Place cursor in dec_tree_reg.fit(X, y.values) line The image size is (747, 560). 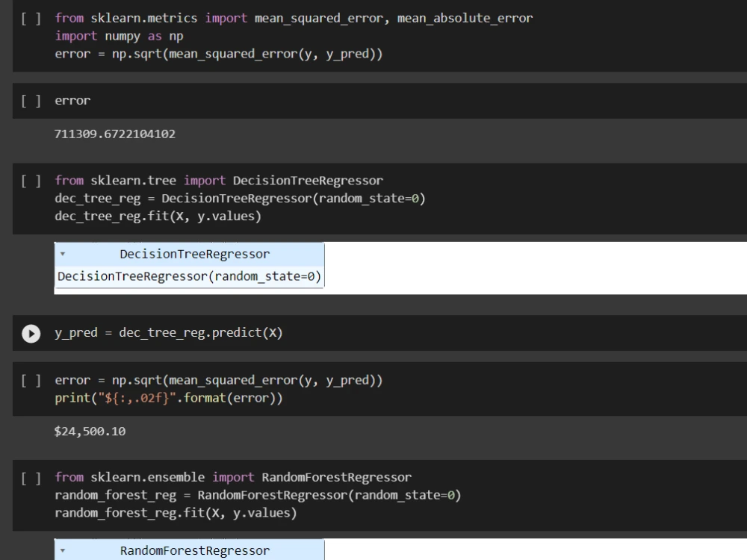point(158,217)
